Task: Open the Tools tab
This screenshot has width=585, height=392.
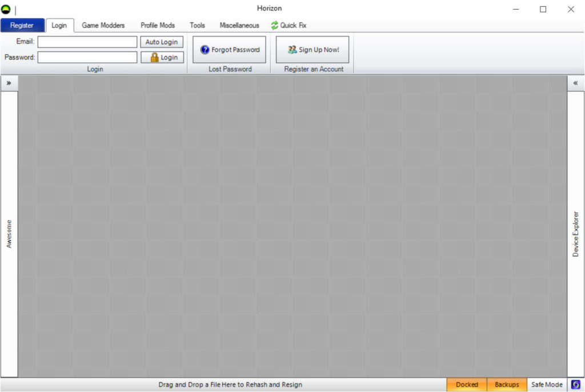Action: 197,25
